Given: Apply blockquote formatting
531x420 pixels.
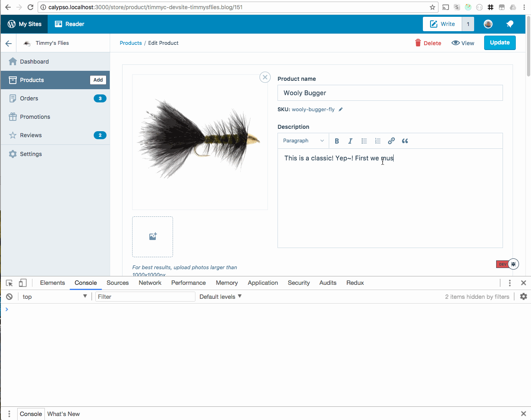Looking at the screenshot, I should (405, 141).
